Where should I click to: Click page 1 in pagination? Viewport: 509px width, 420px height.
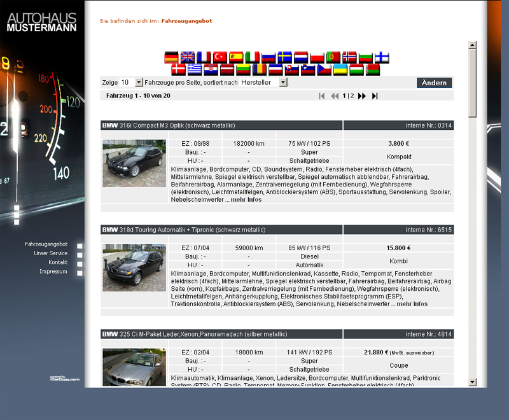(344, 95)
